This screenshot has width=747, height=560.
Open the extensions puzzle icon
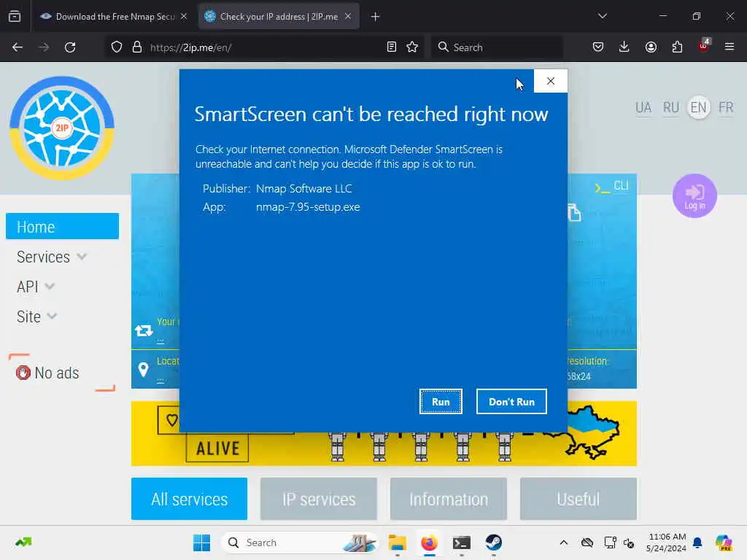click(677, 47)
